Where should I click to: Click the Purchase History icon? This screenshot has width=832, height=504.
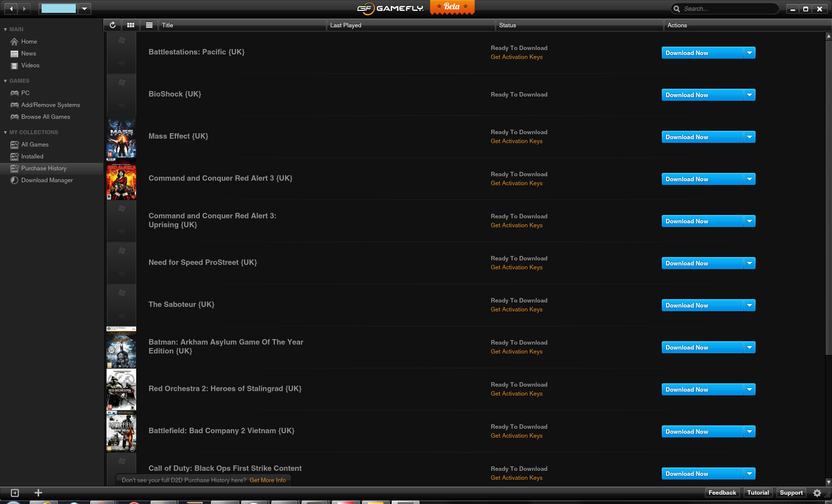coord(14,168)
